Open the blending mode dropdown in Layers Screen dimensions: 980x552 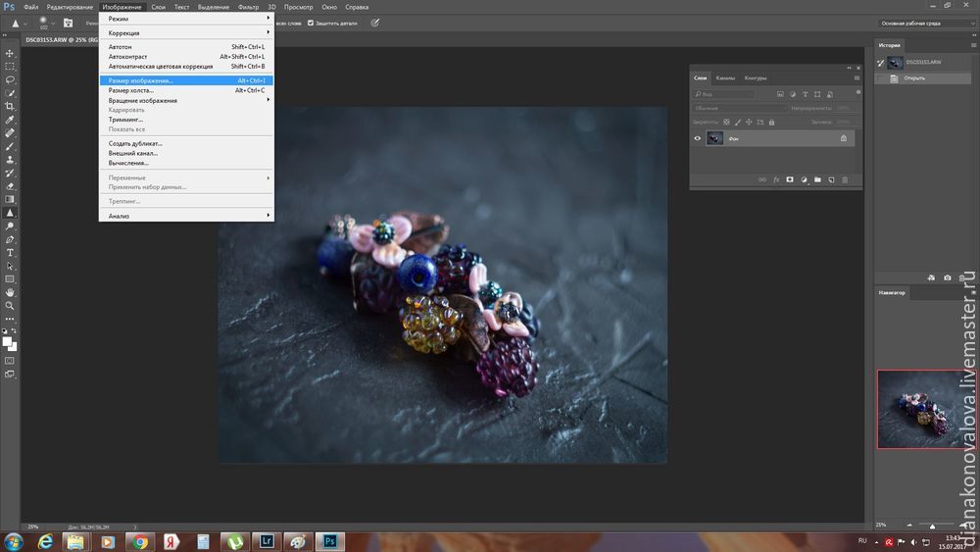coord(739,108)
